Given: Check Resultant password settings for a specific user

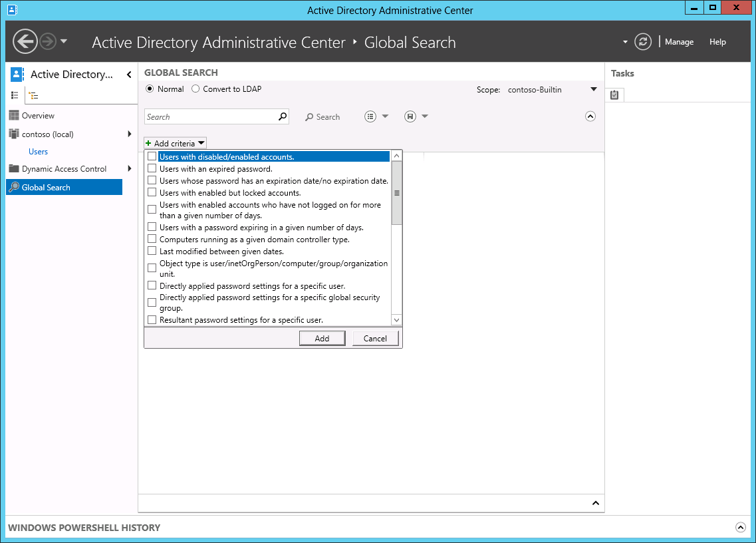Looking at the screenshot, I should (x=152, y=319).
